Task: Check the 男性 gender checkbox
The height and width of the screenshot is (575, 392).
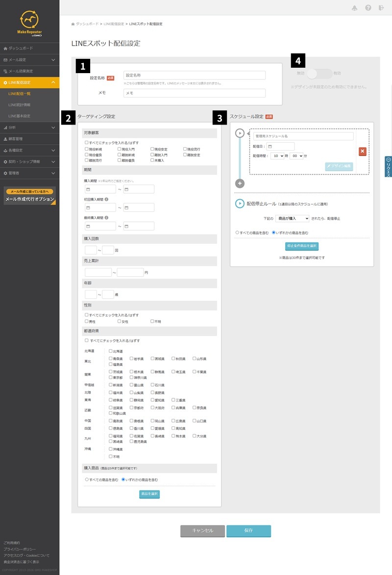Action: [x=86, y=321]
